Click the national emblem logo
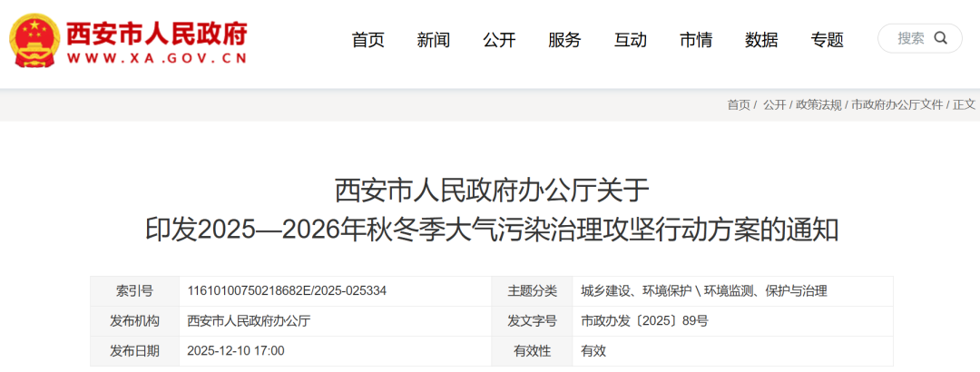 (35, 41)
